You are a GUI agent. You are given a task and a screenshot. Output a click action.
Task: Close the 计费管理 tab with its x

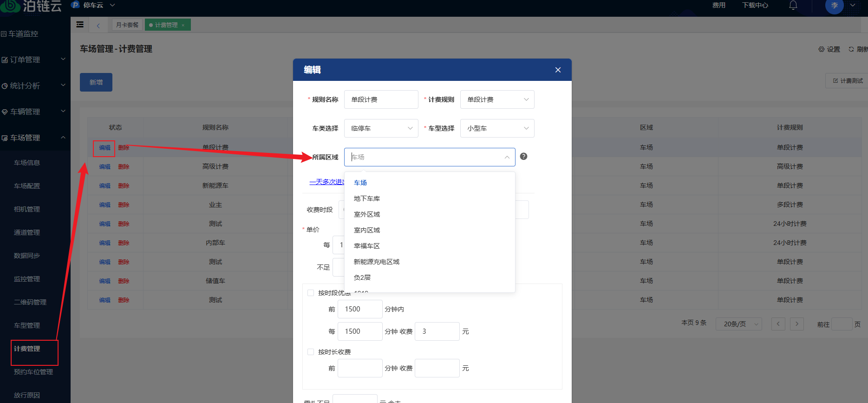click(x=183, y=25)
